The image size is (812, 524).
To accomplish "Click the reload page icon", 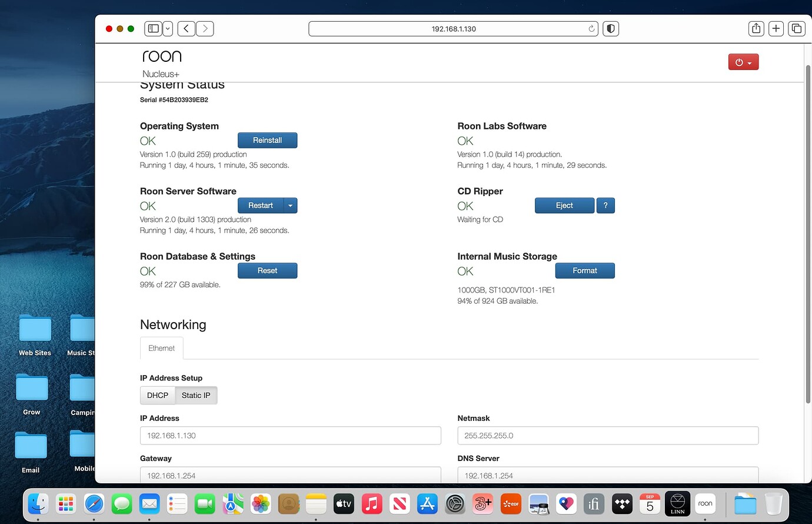I will tap(591, 29).
